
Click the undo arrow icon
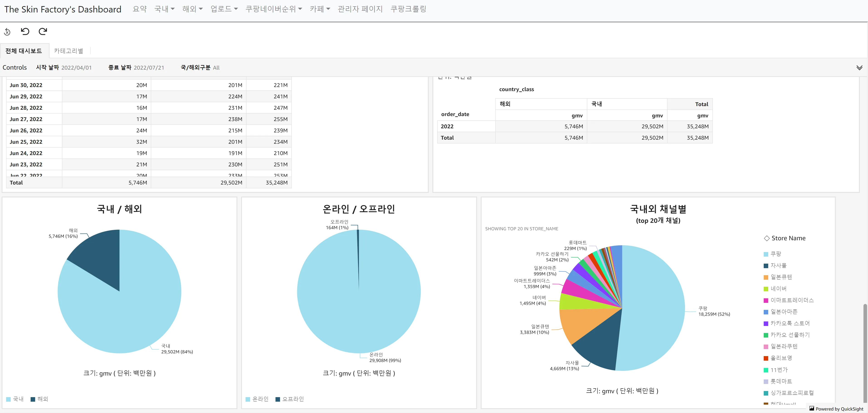tap(25, 31)
